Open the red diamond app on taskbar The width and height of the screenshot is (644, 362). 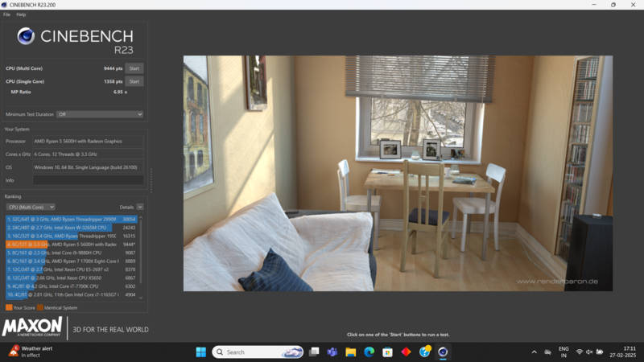tap(406, 352)
